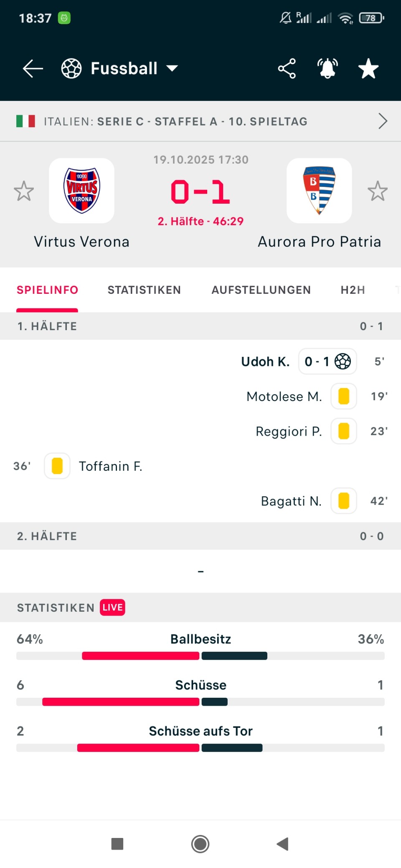Toggle match notifications bell
This screenshot has height=868, width=401.
(327, 69)
